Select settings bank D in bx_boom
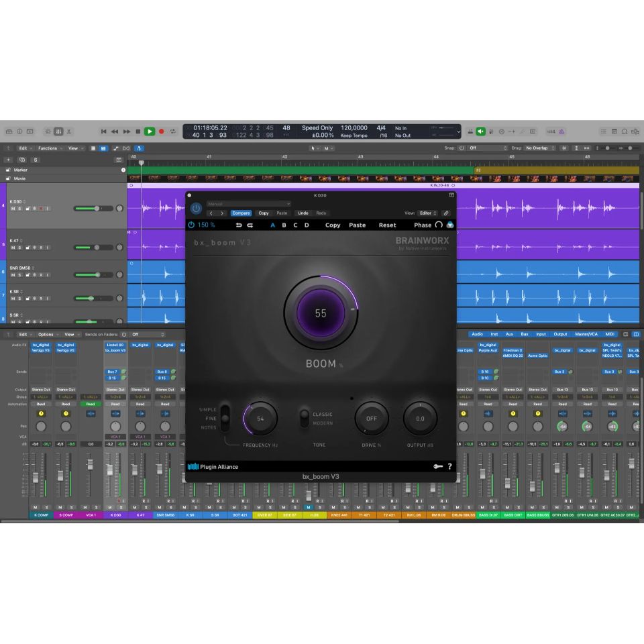 point(307,225)
